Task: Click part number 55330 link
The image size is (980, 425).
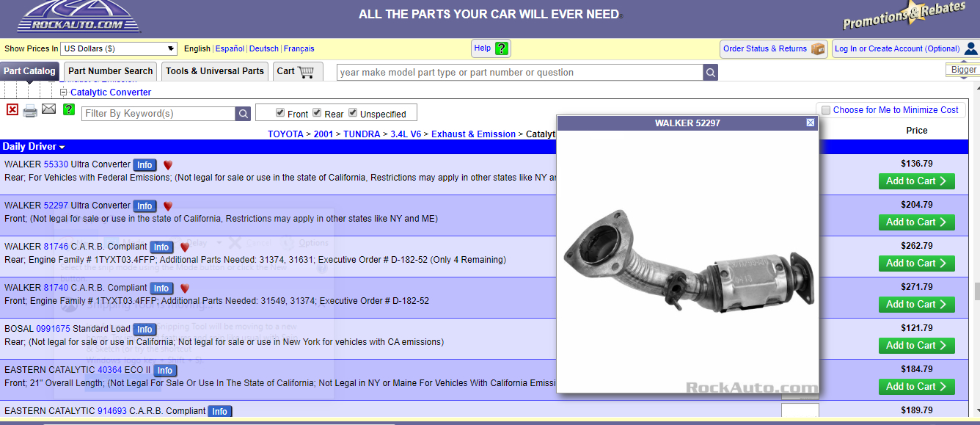Action: tap(56, 164)
